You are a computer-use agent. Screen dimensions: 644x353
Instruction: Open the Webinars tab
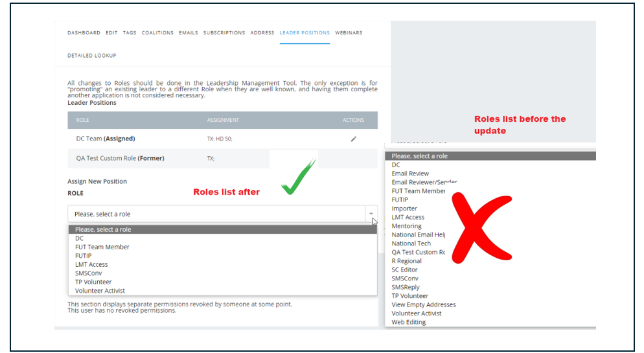point(349,32)
